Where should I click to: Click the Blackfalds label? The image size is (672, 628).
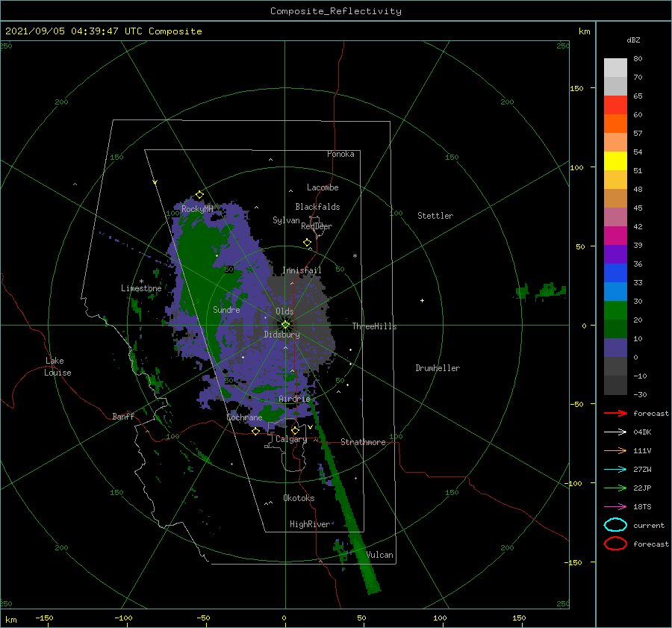[x=317, y=207]
